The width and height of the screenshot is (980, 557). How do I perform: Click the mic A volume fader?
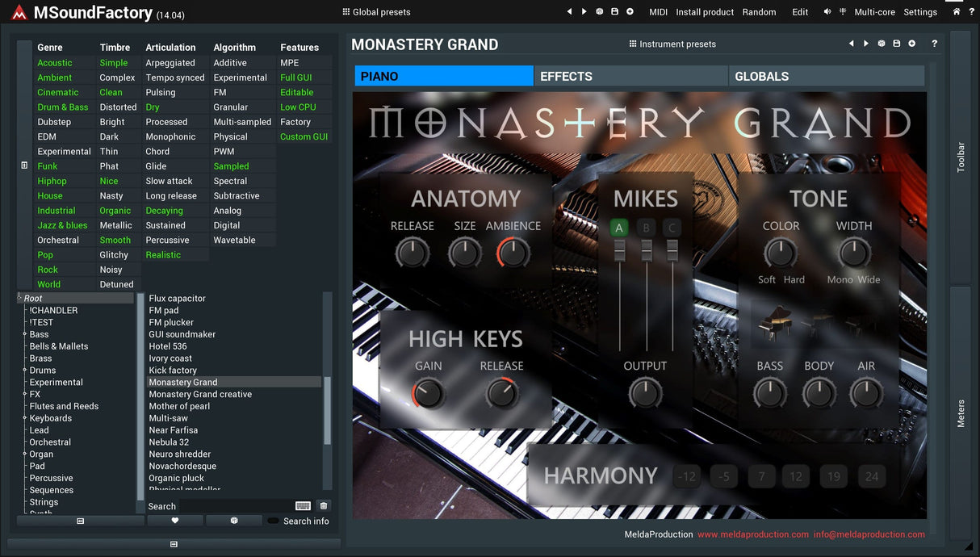[x=620, y=253]
